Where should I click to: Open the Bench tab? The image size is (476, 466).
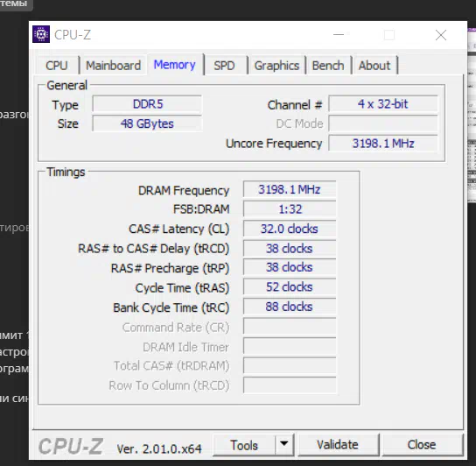pyautogui.click(x=328, y=66)
